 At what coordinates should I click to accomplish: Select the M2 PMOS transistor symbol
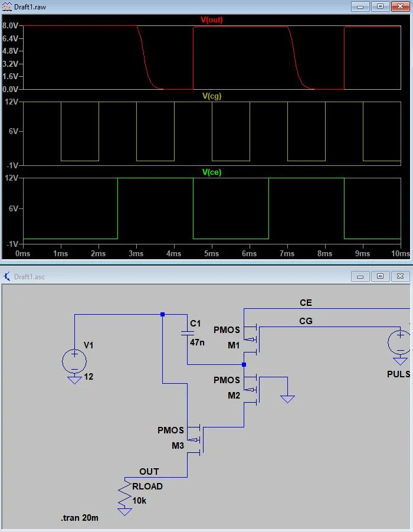253,389
